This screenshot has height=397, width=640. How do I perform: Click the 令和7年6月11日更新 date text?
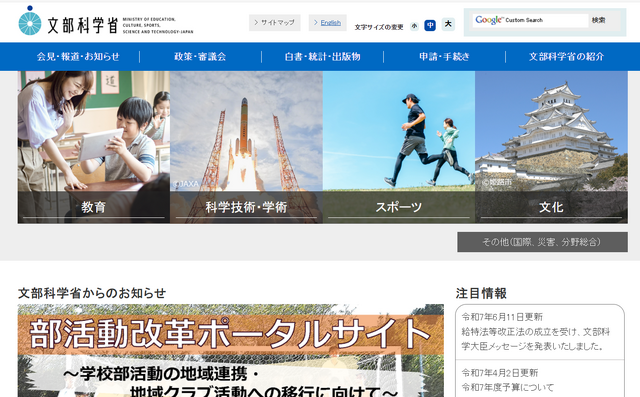(502, 317)
